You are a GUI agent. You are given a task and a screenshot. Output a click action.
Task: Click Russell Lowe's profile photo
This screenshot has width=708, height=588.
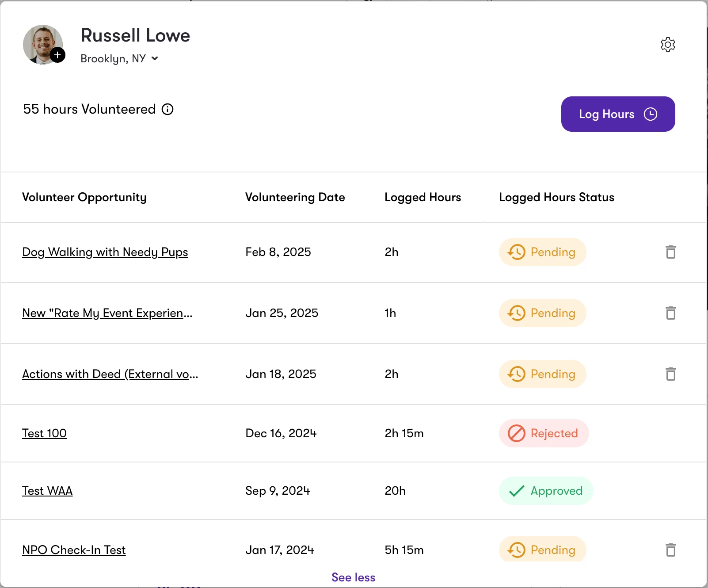pos(42,44)
